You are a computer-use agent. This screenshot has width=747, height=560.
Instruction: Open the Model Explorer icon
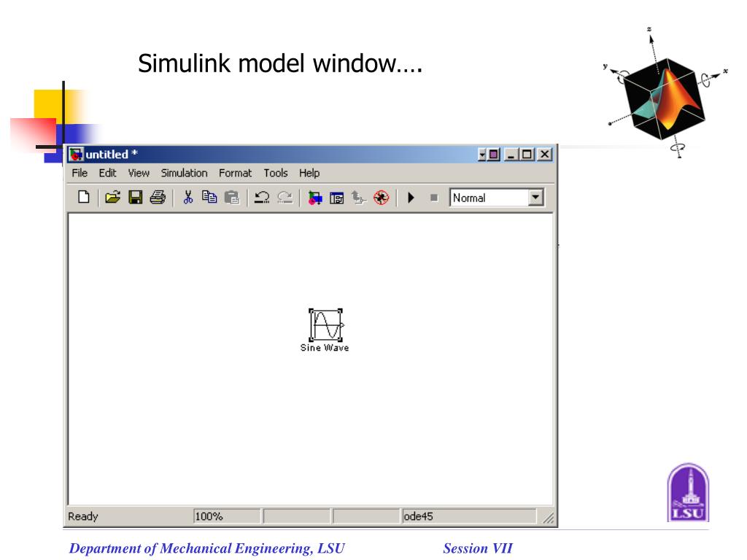[337, 197]
